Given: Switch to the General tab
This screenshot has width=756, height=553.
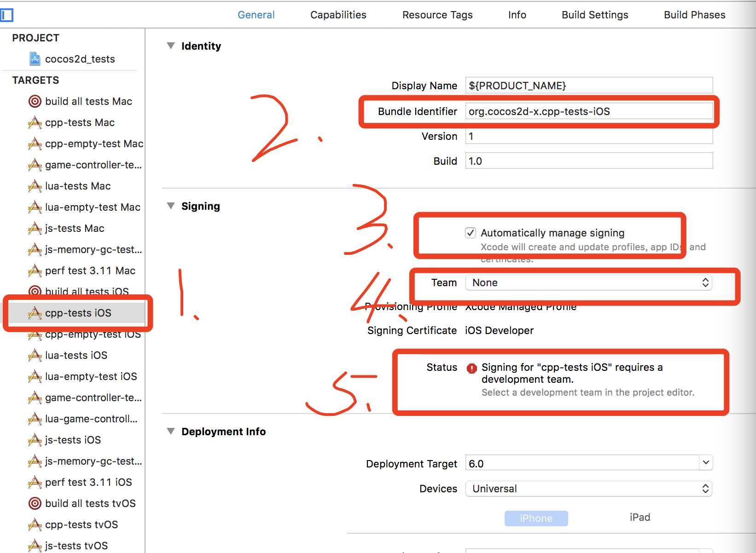Looking at the screenshot, I should tap(256, 15).
